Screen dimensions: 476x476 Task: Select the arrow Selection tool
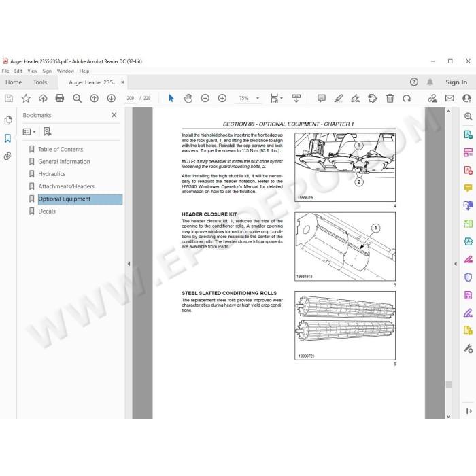[x=171, y=98]
